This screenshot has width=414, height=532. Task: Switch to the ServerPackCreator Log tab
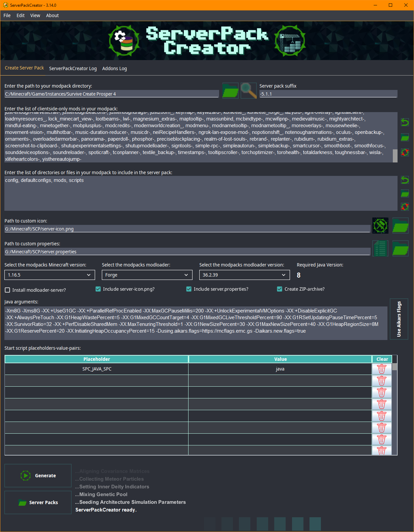[x=73, y=68]
